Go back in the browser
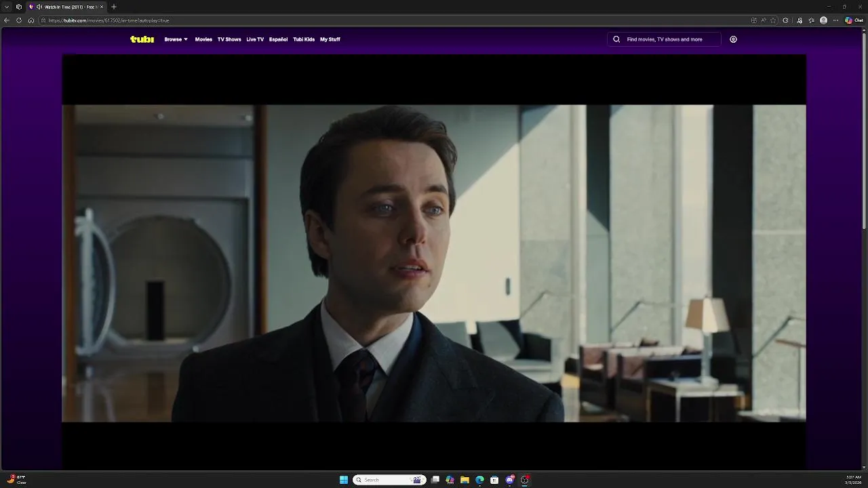 [7, 20]
